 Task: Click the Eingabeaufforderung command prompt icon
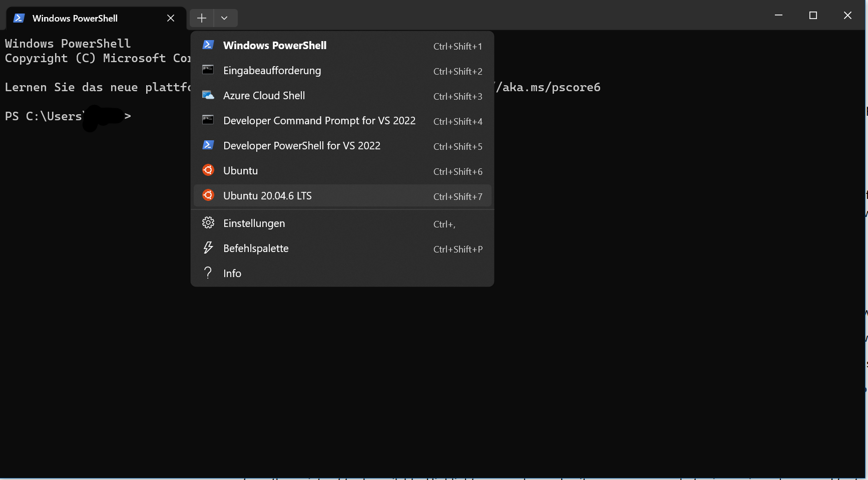(208, 70)
